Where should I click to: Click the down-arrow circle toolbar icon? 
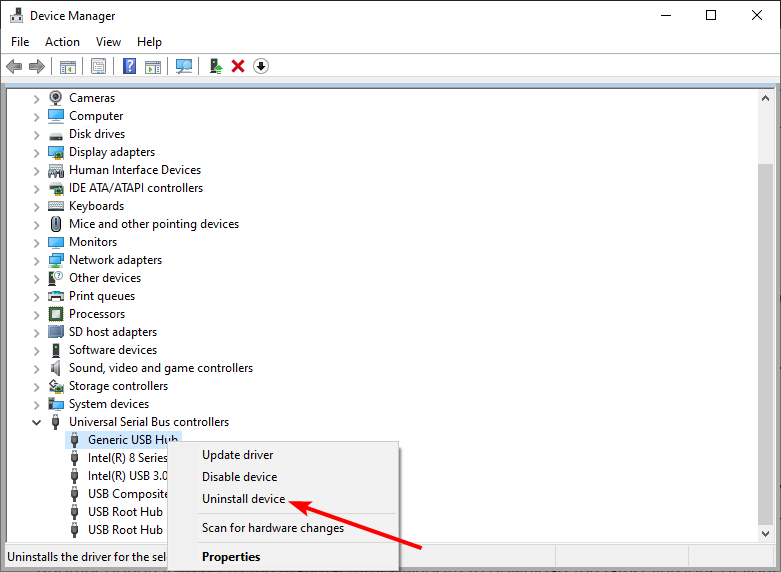click(x=261, y=66)
